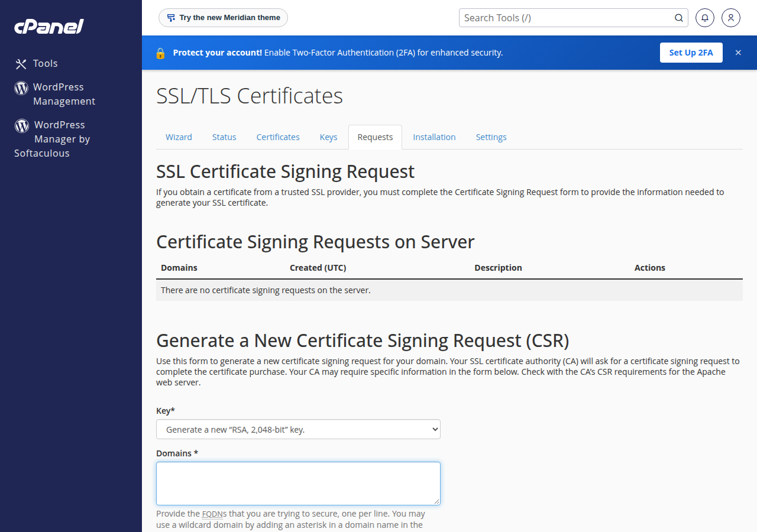
Task: Open the Keys tab
Action: click(329, 137)
